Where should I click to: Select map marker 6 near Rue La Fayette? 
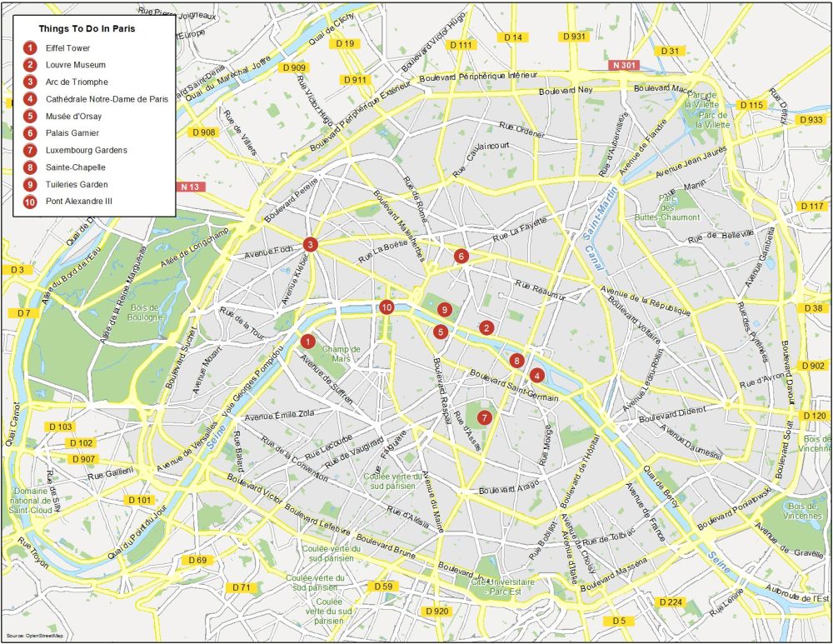click(x=461, y=257)
